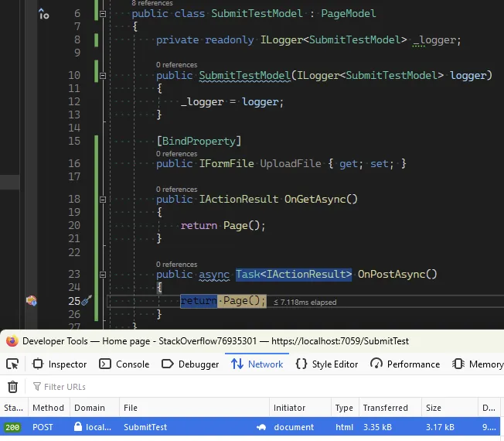Switch to the Debugger tab
Viewport: 504px width, 441px height.
pos(190,364)
